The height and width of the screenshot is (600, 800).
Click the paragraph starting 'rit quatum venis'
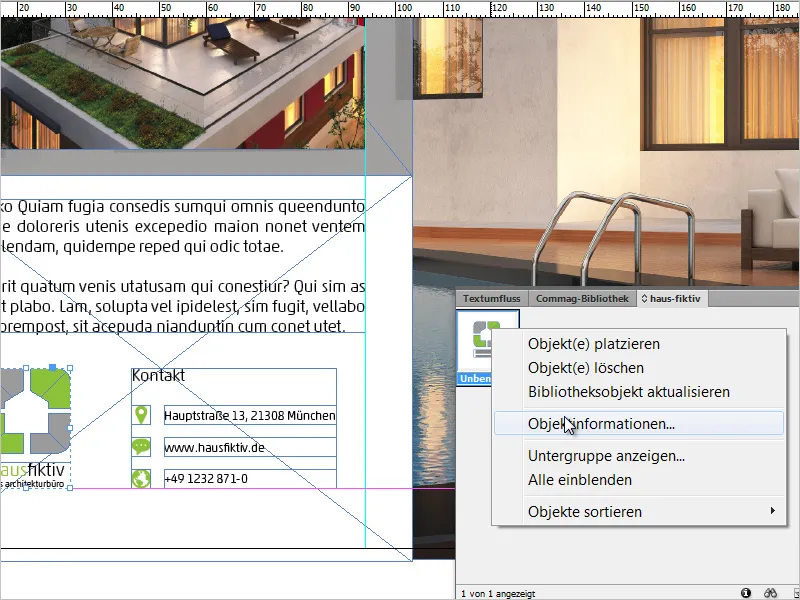[183, 306]
